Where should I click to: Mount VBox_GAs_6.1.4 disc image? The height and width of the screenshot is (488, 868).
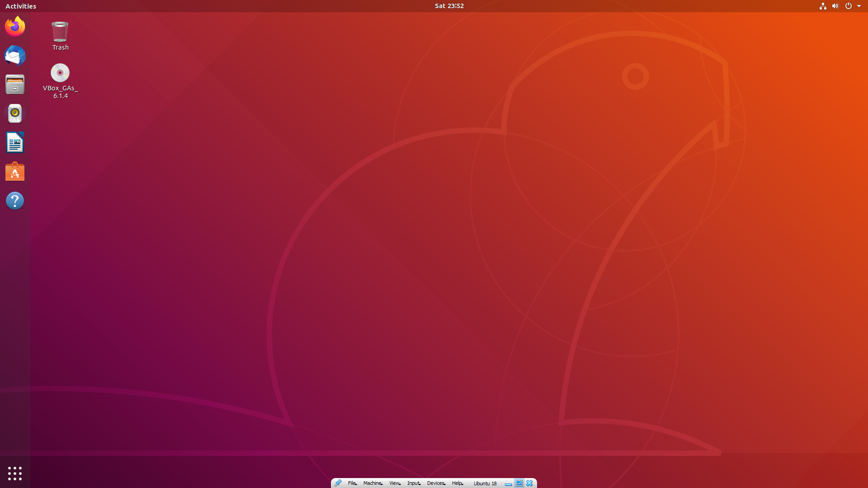tap(60, 71)
